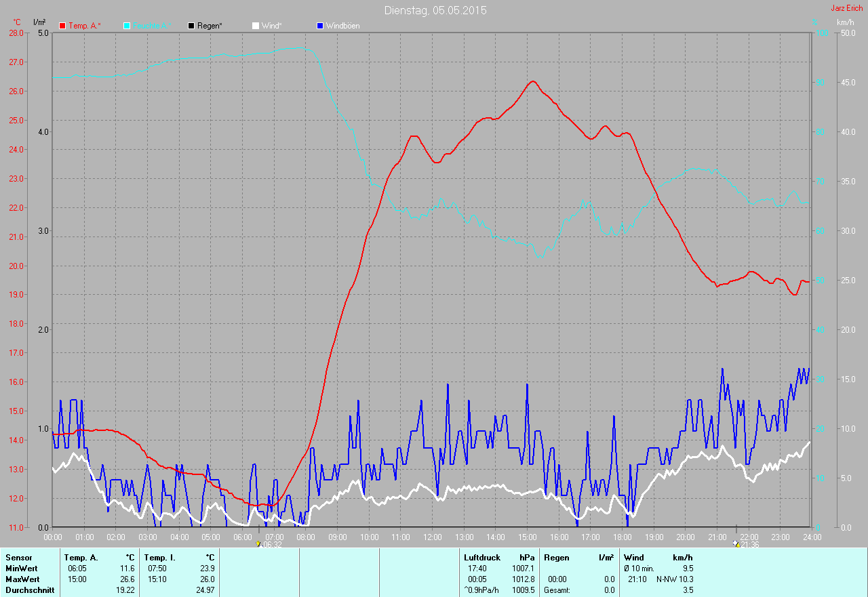The height and width of the screenshot is (597, 868).
Task: Click the wind gust value 'N-NW 10.3'
Action: [x=675, y=579]
